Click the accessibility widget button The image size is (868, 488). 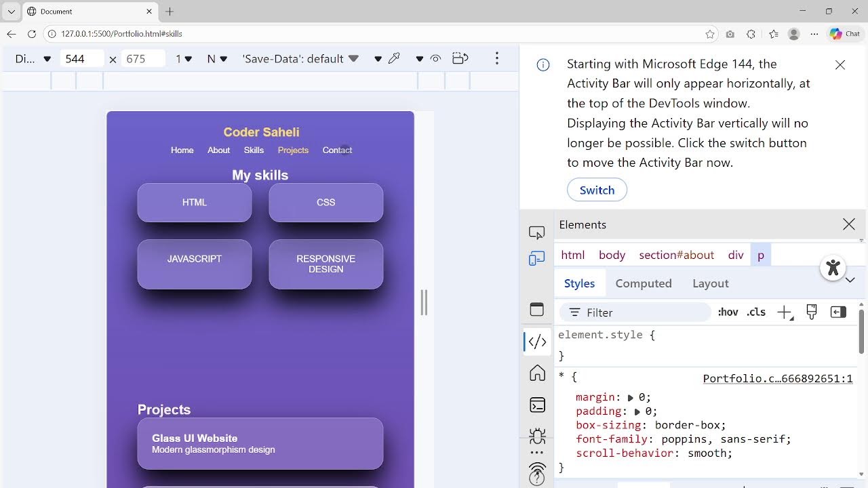point(833,267)
